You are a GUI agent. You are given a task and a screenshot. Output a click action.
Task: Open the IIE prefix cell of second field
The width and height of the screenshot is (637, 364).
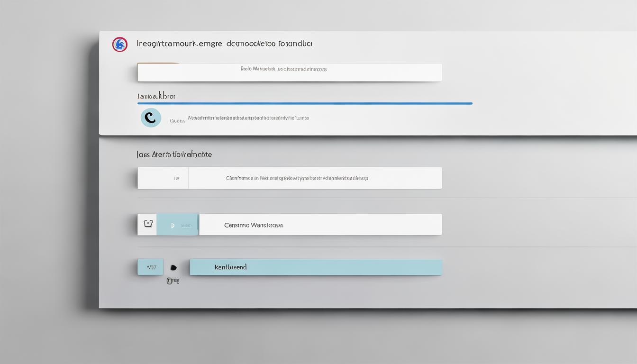163,178
